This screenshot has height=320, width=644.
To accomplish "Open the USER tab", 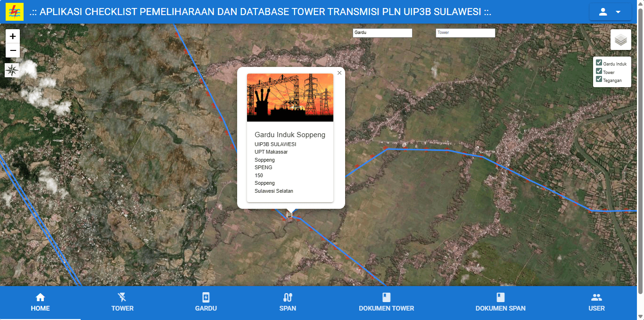I will point(596,303).
